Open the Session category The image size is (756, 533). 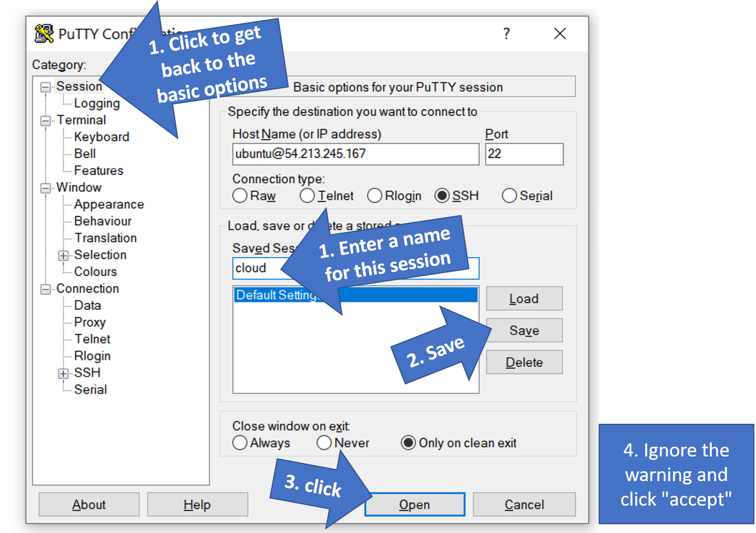tap(79, 86)
